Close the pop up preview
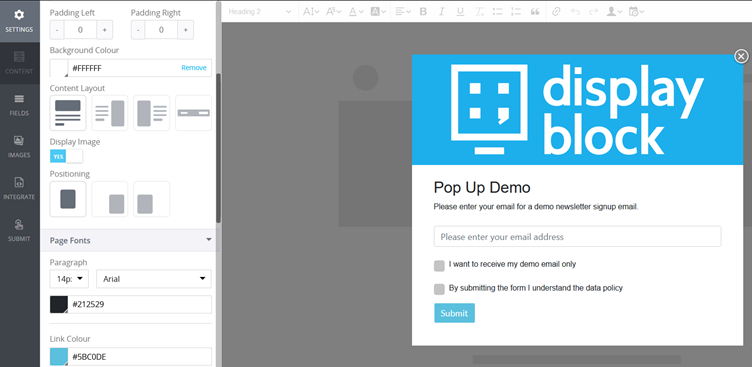The width and height of the screenshot is (752, 367). [x=741, y=57]
